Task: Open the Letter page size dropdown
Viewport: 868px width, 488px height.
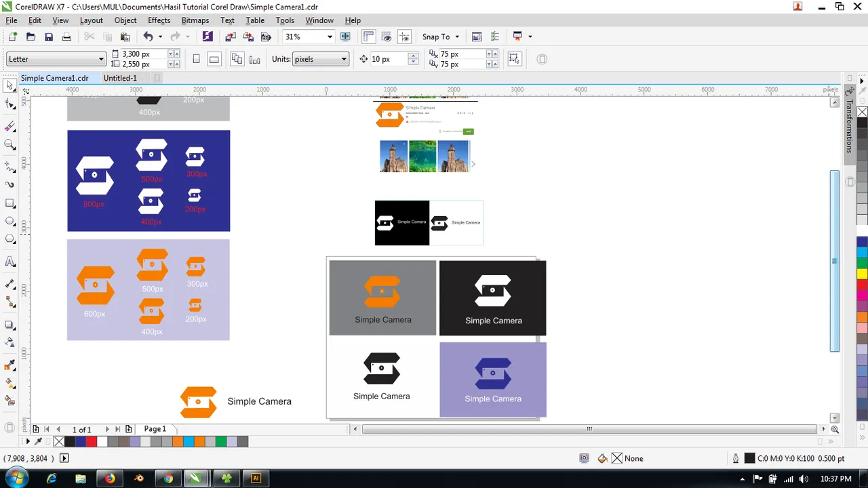Action: [x=101, y=59]
